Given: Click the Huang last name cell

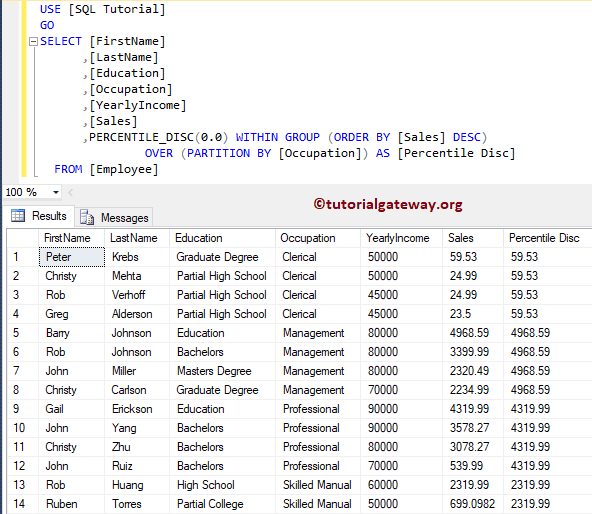Looking at the screenshot, I should (x=137, y=485).
